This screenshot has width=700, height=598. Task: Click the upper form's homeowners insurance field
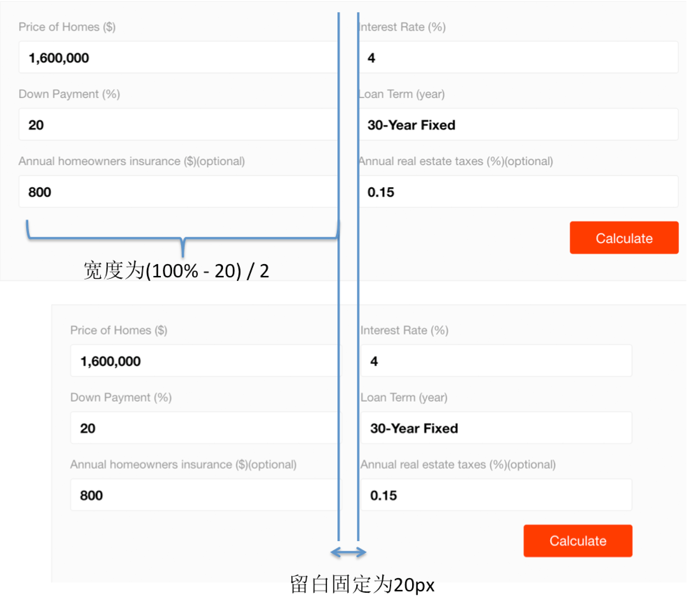178,192
